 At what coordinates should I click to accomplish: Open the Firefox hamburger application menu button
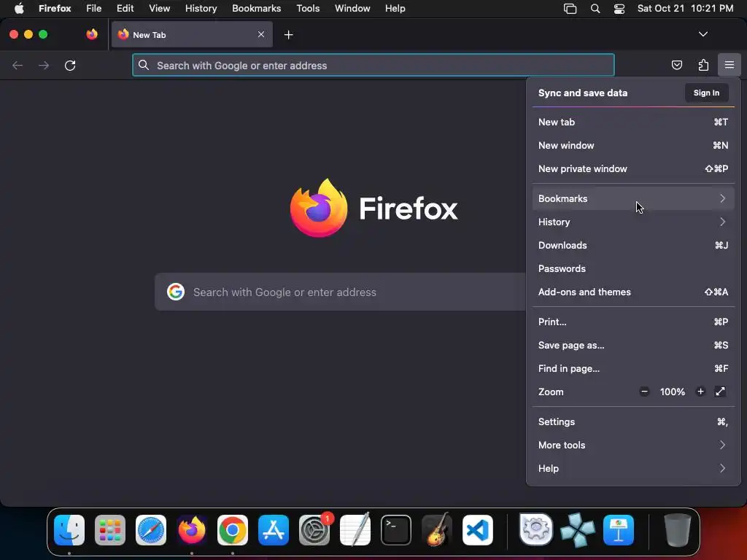729,65
